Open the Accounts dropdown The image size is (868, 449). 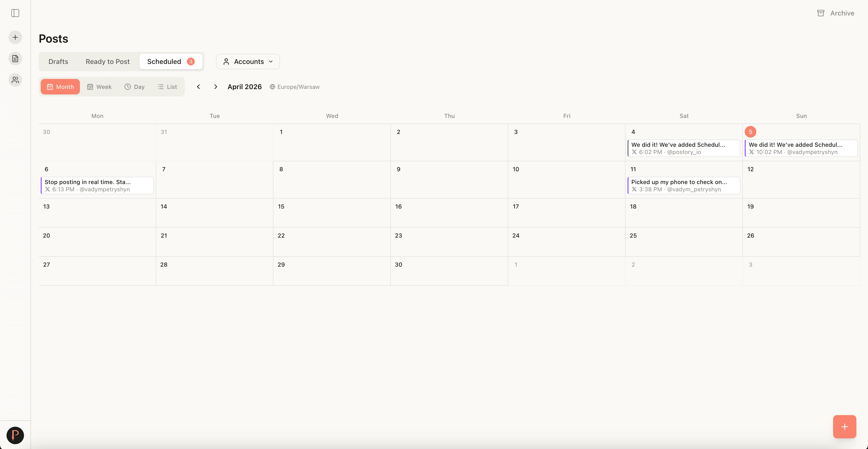pos(248,61)
